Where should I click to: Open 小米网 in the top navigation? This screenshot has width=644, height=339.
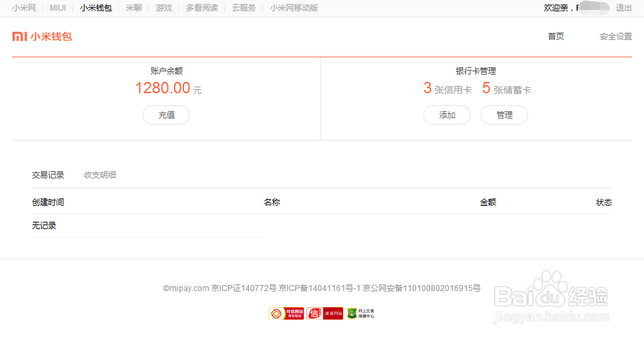click(24, 8)
